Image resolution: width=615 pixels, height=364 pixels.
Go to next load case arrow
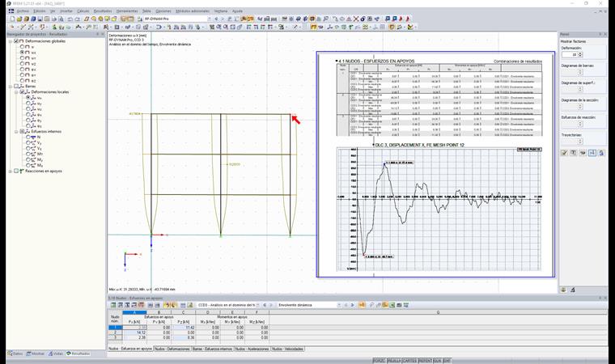tap(223, 19)
